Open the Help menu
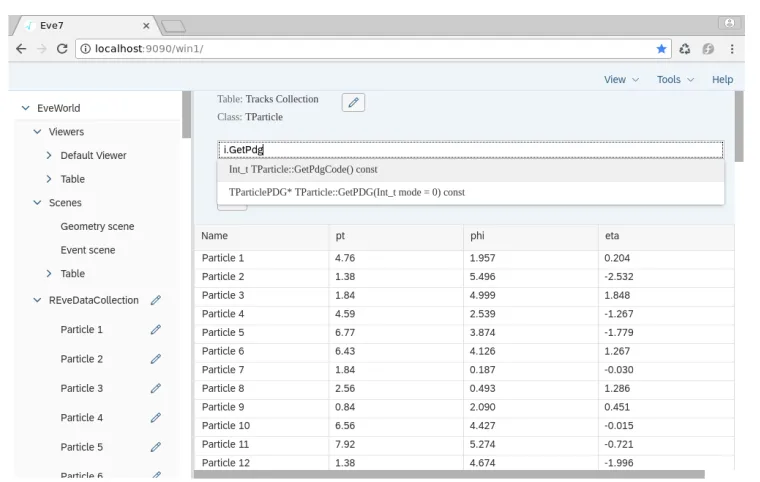 tap(722, 80)
